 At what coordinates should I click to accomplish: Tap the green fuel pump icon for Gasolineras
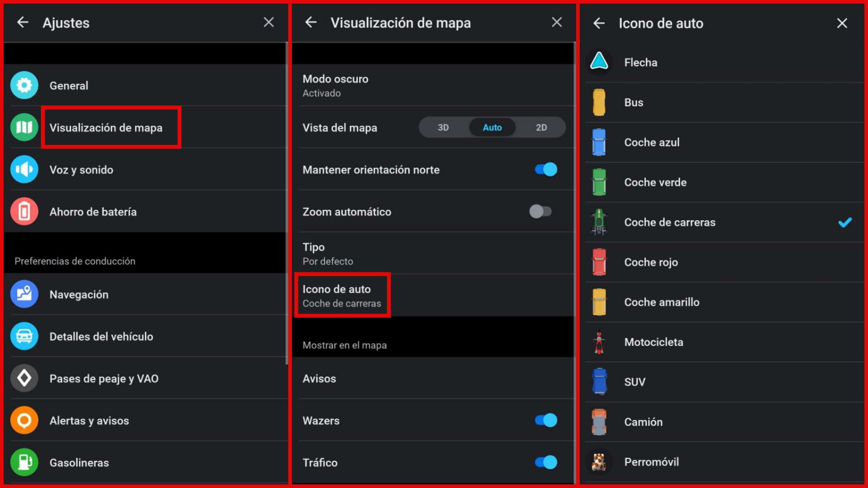tap(24, 462)
